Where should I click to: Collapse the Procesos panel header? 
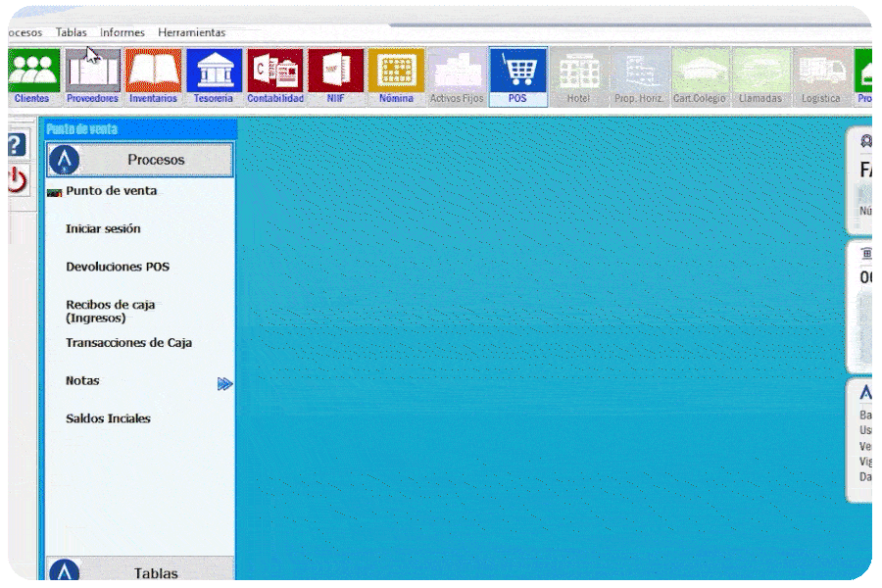click(139, 160)
